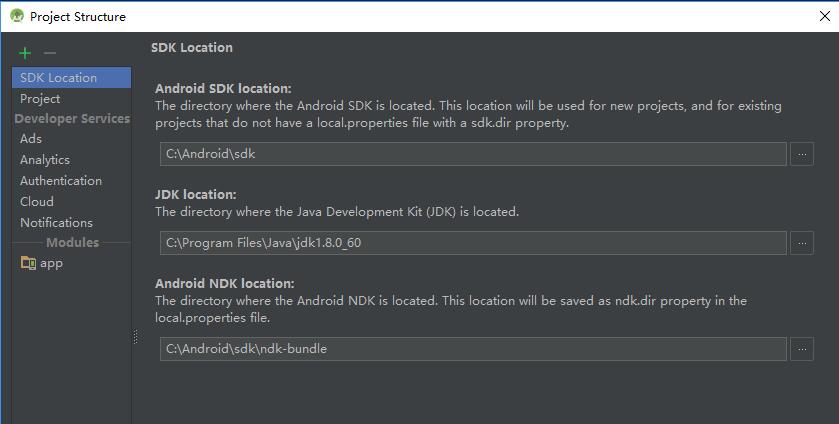The image size is (839, 424).
Task: Choose Authentication in the sidebar
Action: pos(61,181)
